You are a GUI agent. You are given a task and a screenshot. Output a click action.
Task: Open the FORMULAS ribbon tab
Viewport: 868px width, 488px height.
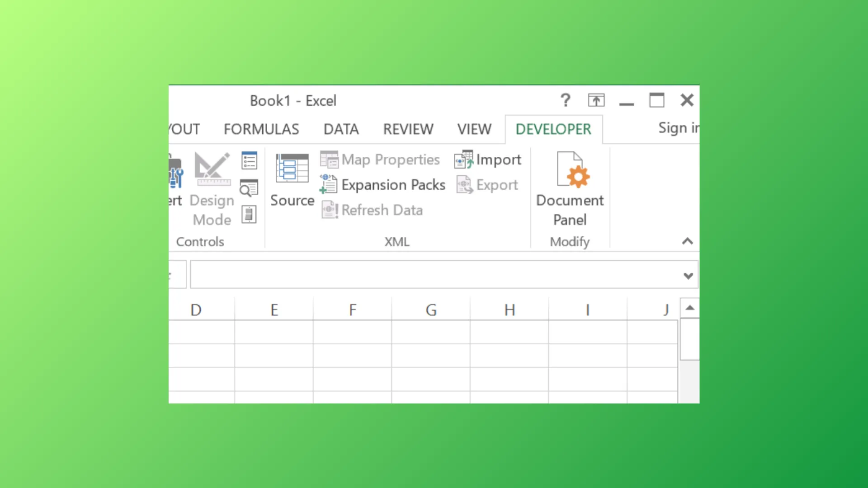261,129
